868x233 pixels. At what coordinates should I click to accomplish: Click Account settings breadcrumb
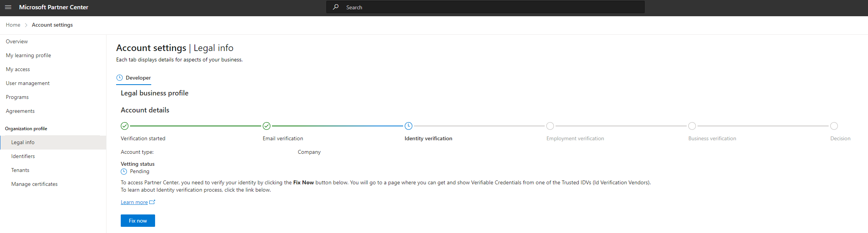click(x=52, y=25)
